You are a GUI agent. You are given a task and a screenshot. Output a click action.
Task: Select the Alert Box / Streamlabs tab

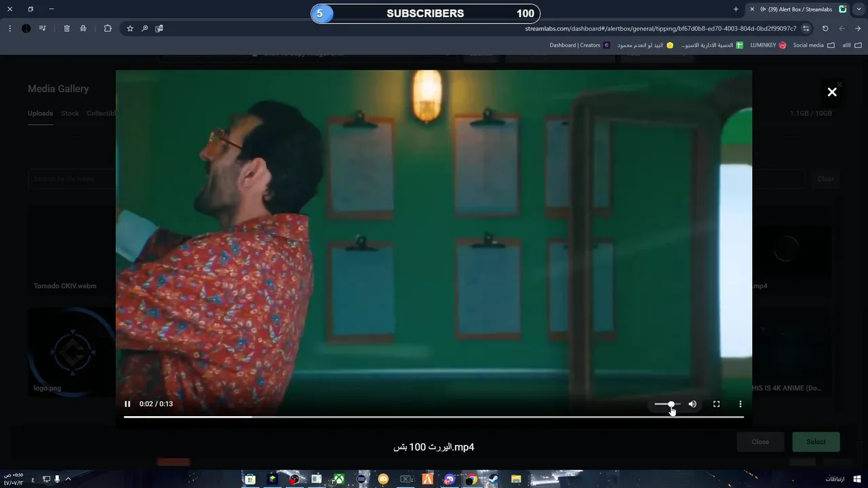point(798,9)
